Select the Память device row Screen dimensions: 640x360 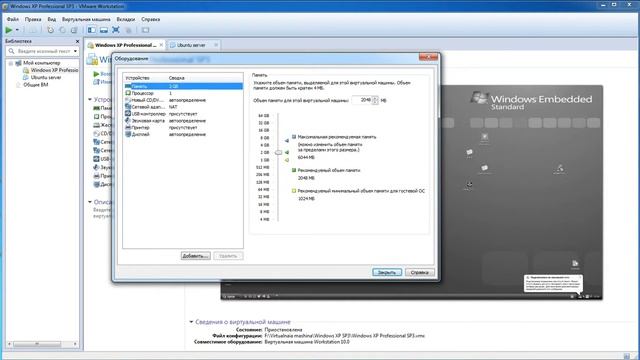(183, 86)
